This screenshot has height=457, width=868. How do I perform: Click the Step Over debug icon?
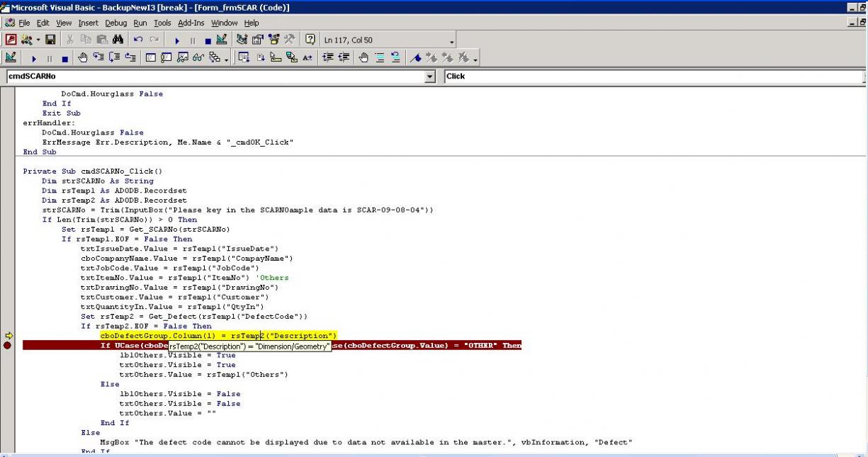pyautogui.click(x=114, y=58)
